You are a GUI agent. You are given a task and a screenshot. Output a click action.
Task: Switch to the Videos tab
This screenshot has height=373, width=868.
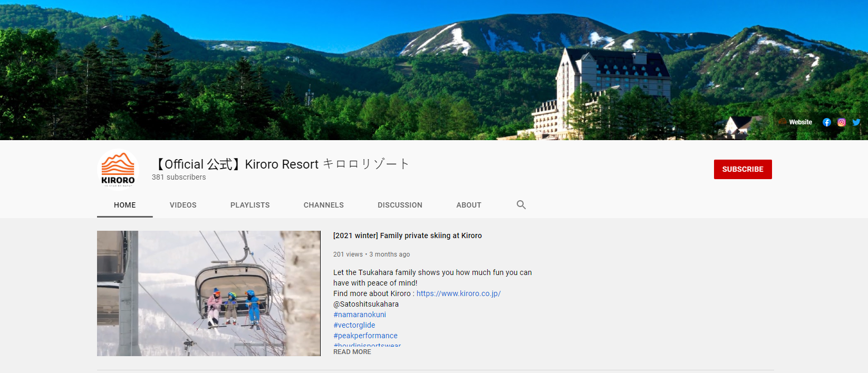[183, 205]
